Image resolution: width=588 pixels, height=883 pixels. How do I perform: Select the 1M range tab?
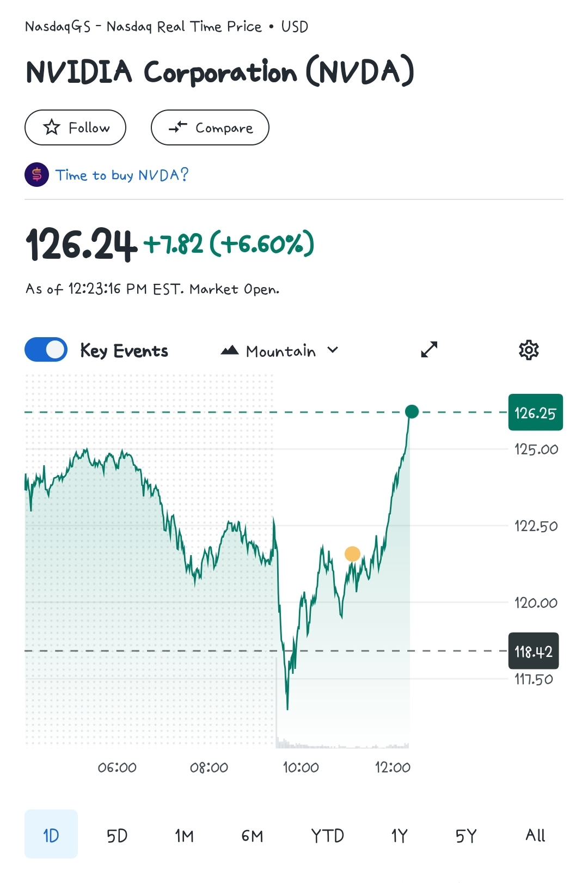point(184,835)
